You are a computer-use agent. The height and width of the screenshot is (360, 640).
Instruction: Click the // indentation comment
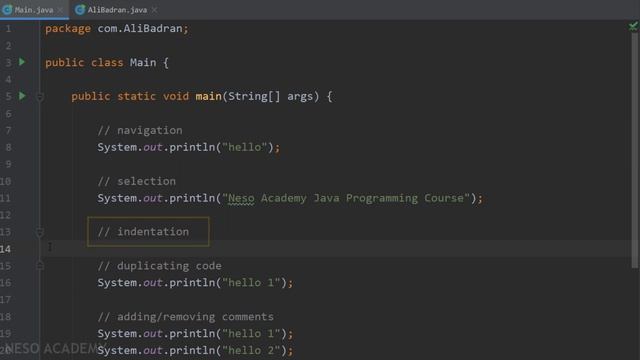tap(143, 232)
